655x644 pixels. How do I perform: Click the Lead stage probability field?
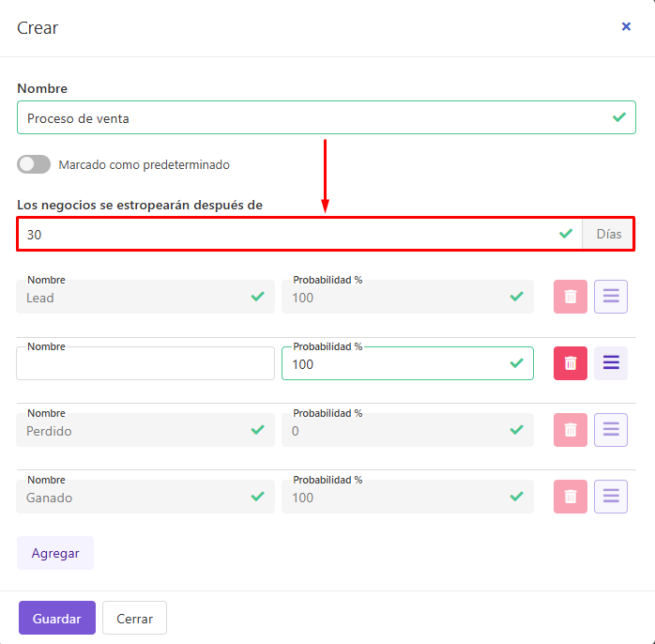(x=407, y=297)
